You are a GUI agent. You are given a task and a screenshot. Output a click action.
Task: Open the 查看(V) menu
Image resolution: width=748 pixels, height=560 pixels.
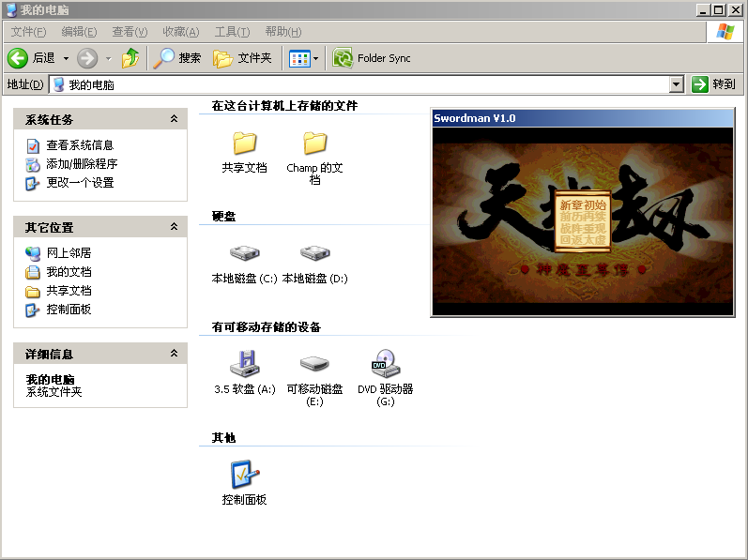coord(130,32)
